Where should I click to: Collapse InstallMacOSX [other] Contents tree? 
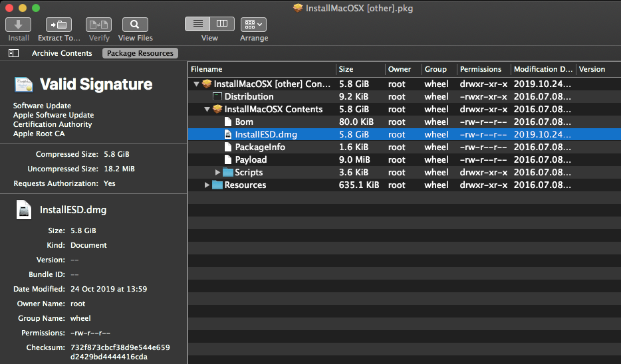(196, 84)
